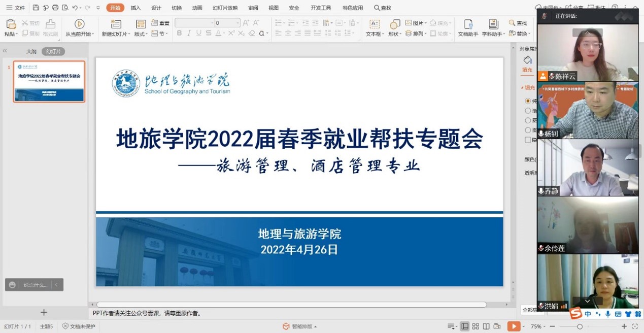The height and width of the screenshot is (333, 644).
Task: Click the Format Painter (格式刷) icon
Action: (x=50, y=27)
